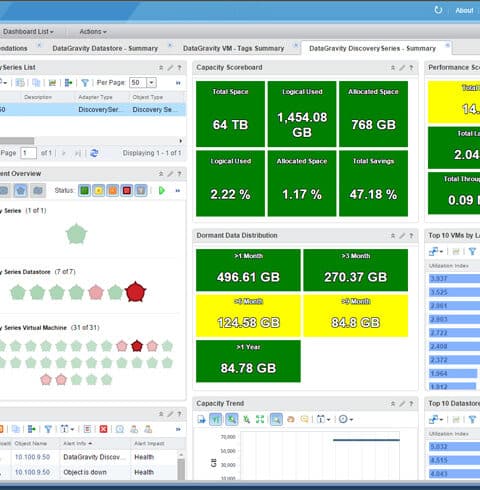480x490 pixels.
Task: Close the DataGravity VM - Tags Summary tab
Action: pos(295,45)
